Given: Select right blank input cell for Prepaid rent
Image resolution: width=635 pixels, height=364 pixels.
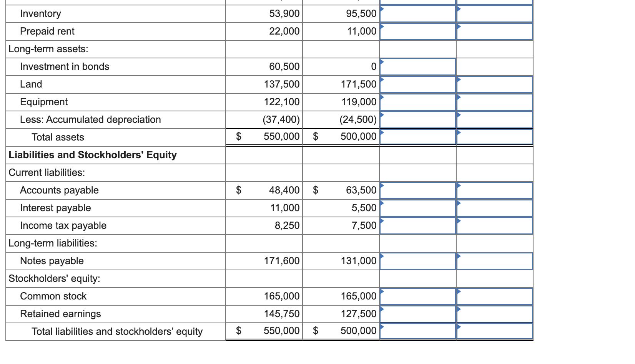Looking at the screenshot, I should 495,31.
